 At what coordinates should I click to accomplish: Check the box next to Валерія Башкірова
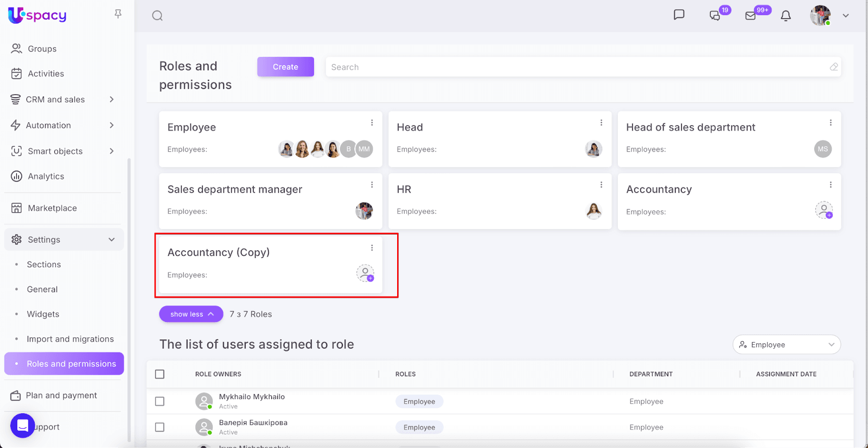[x=159, y=427]
